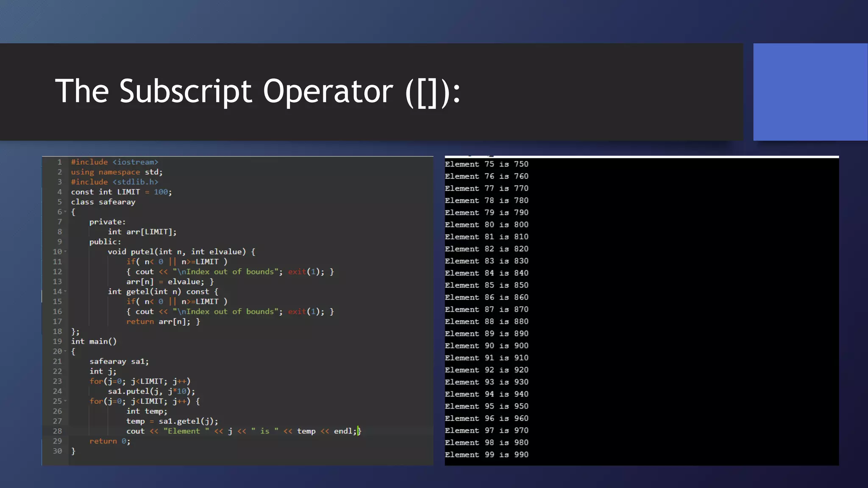The height and width of the screenshot is (488, 868).
Task: Click "int arr[LIMIT];" private member line
Action: [142, 232]
